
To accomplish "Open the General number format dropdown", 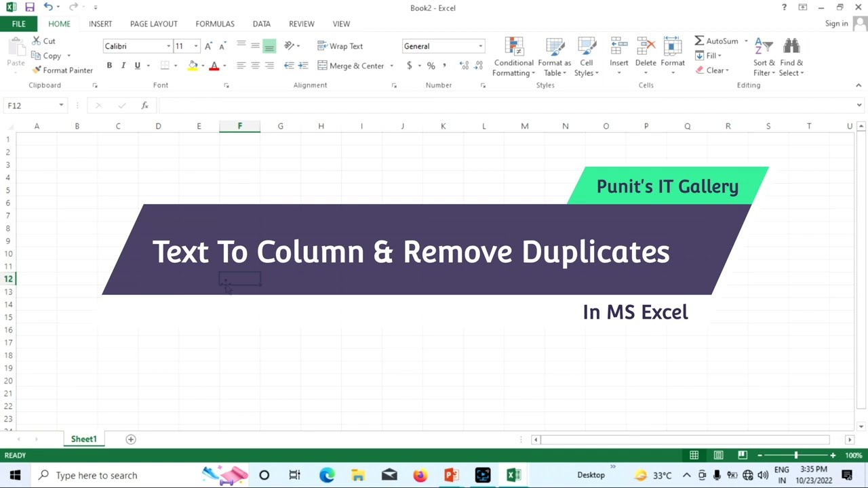I will coord(480,46).
